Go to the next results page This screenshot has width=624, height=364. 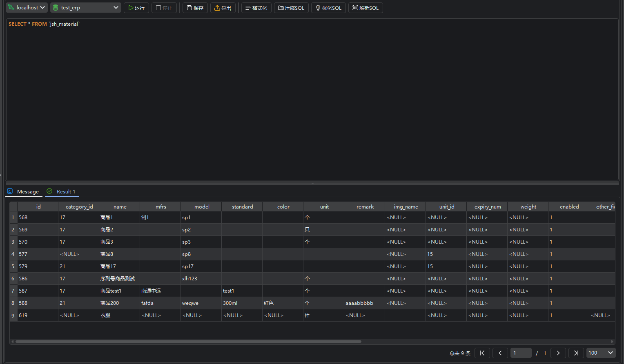pyautogui.click(x=558, y=353)
